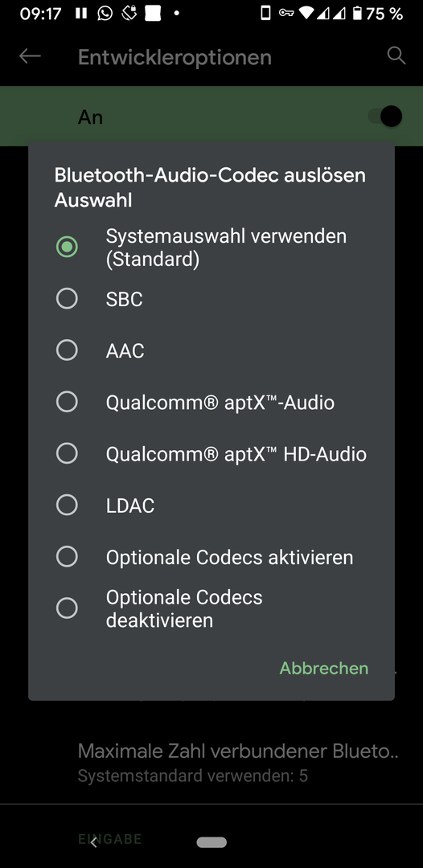This screenshot has width=423, height=868.
Task: Select Optionale Codecs deaktivieren
Action: 211,608
